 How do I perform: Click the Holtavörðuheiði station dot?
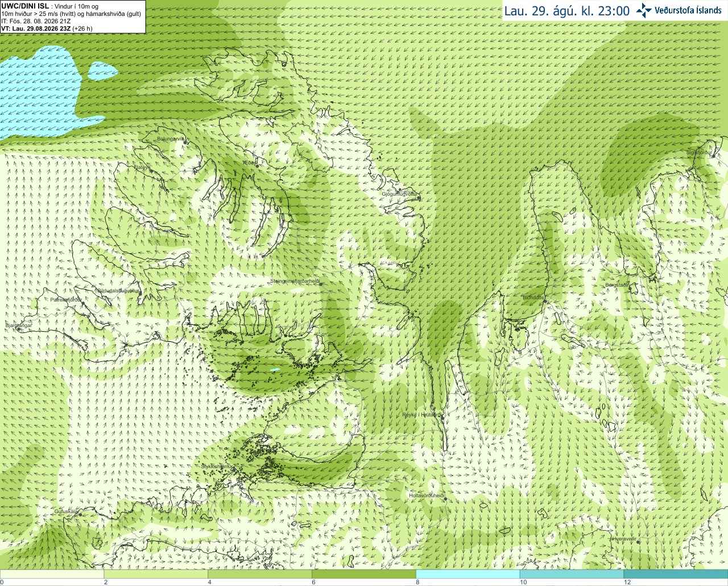pyautogui.click(x=445, y=499)
